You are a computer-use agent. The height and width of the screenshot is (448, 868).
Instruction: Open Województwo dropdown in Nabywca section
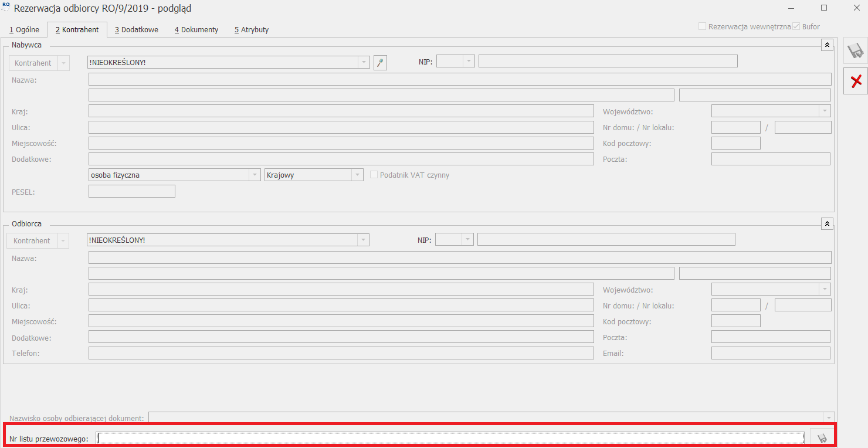pyautogui.click(x=825, y=111)
